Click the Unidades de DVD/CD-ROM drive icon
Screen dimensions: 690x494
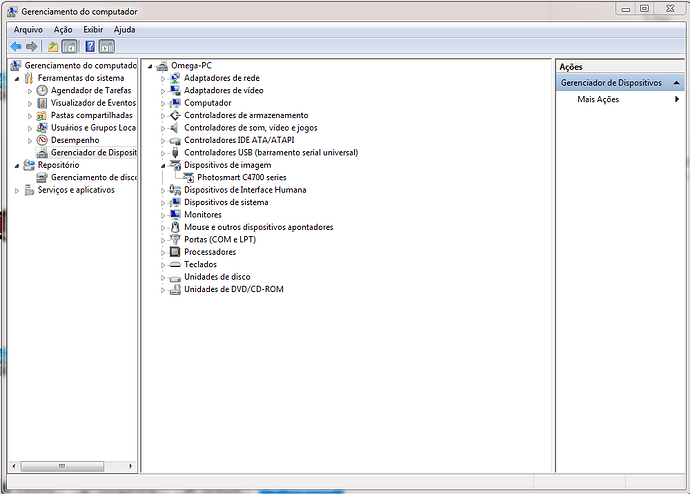175,289
